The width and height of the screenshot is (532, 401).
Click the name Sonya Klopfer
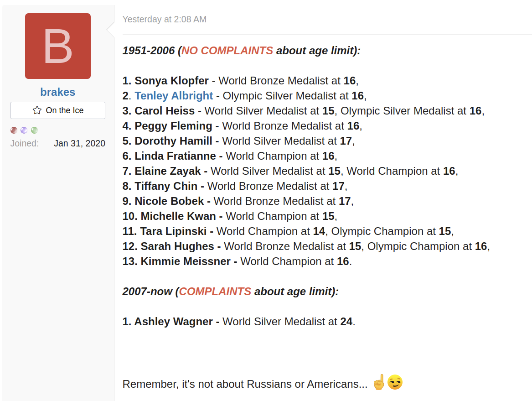click(171, 81)
